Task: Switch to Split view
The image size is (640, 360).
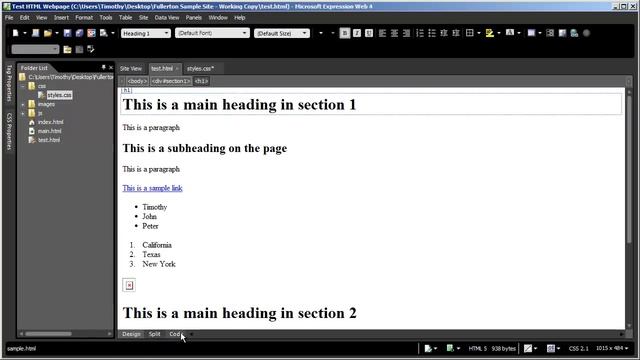Action: tap(154, 334)
